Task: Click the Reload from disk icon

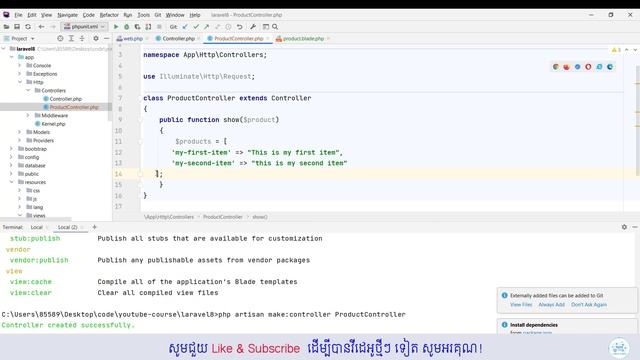Action: tap(28, 27)
